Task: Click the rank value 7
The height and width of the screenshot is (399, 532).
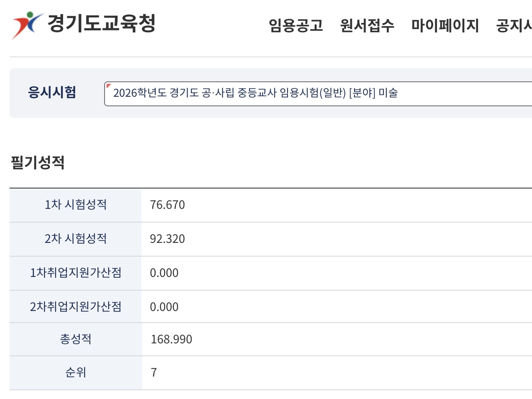Action: [x=154, y=373]
